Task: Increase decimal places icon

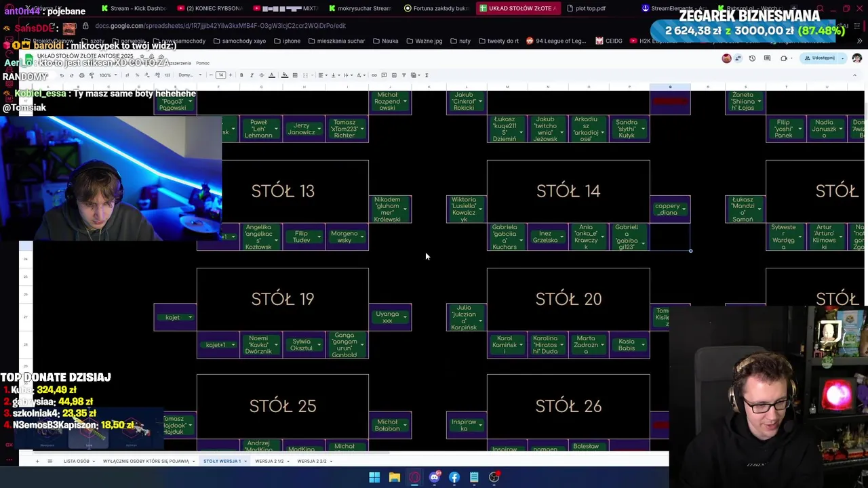Action: click(157, 75)
